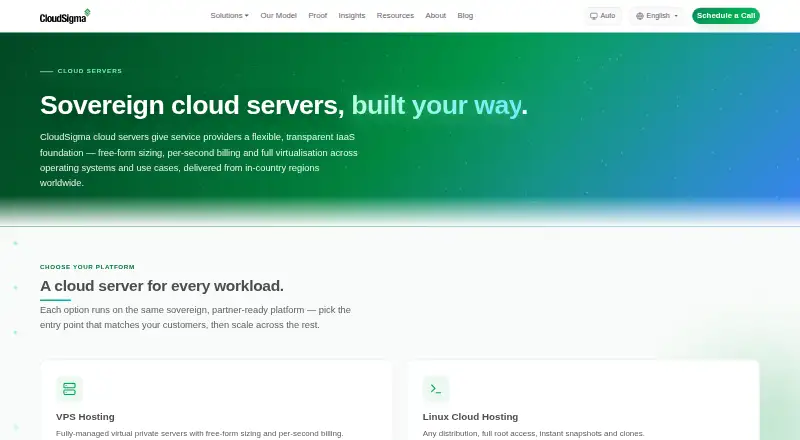This screenshot has width=800, height=440.
Task: Expand the English language selector
Action: pos(656,16)
